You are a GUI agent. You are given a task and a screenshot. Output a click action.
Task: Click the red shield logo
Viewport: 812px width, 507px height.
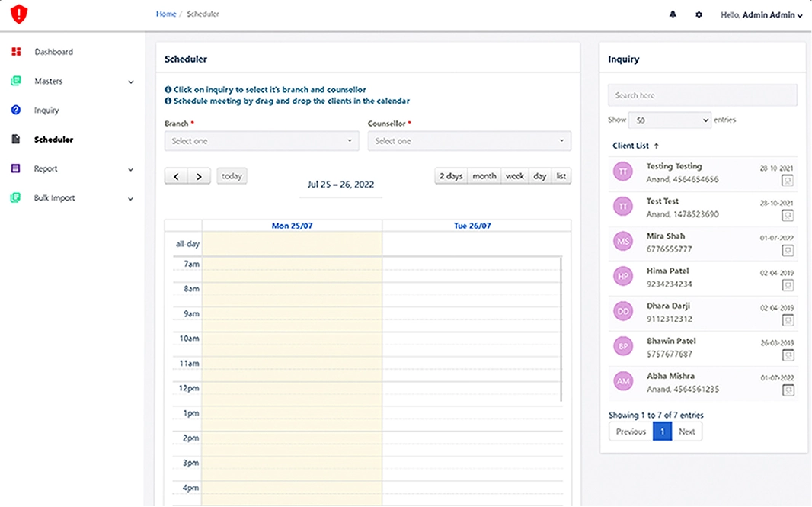18,14
